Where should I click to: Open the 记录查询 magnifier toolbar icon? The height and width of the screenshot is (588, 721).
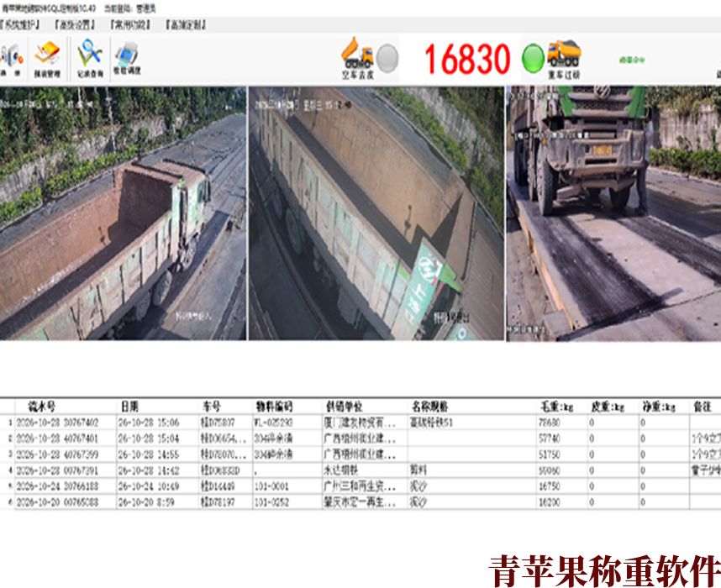pyautogui.click(x=90, y=59)
